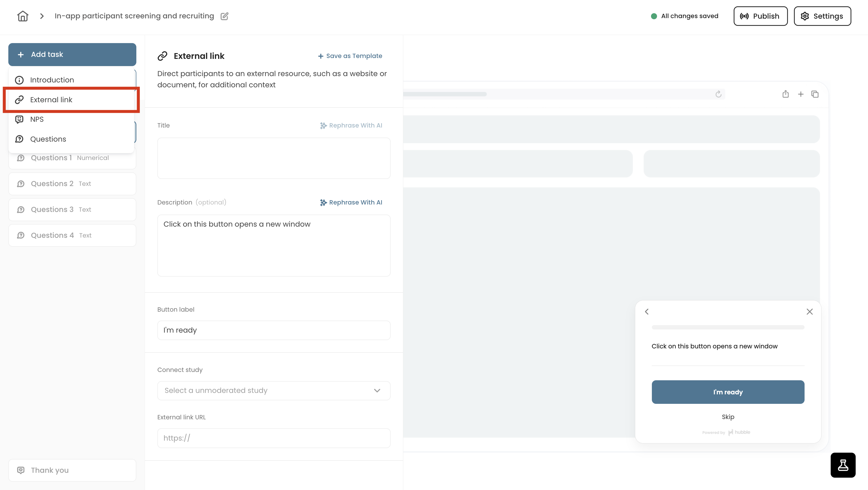Image resolution: width=868 pixels, height=490 pixels.
Task: Click the I'm ready preview button
Action: coord(728,392)
